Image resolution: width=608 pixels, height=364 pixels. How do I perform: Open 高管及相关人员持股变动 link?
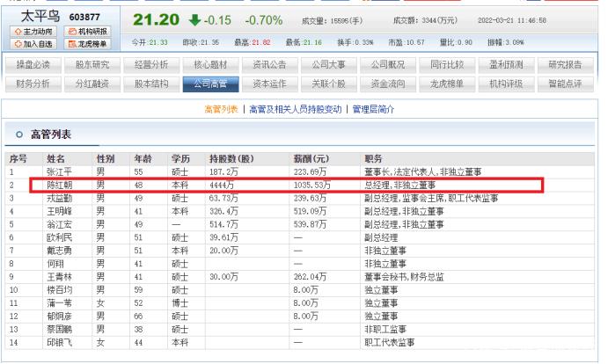[x=296, y=110]
